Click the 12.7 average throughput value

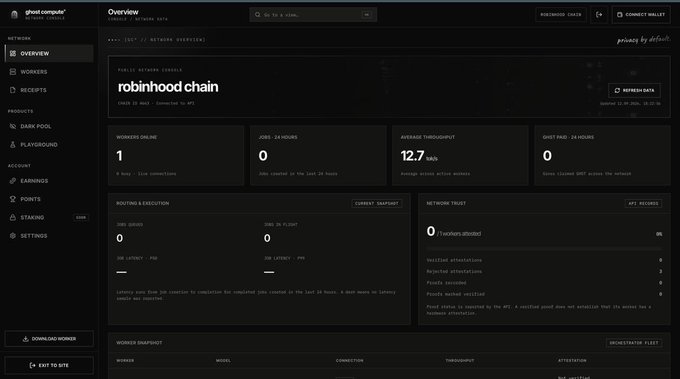coord(412,156)
